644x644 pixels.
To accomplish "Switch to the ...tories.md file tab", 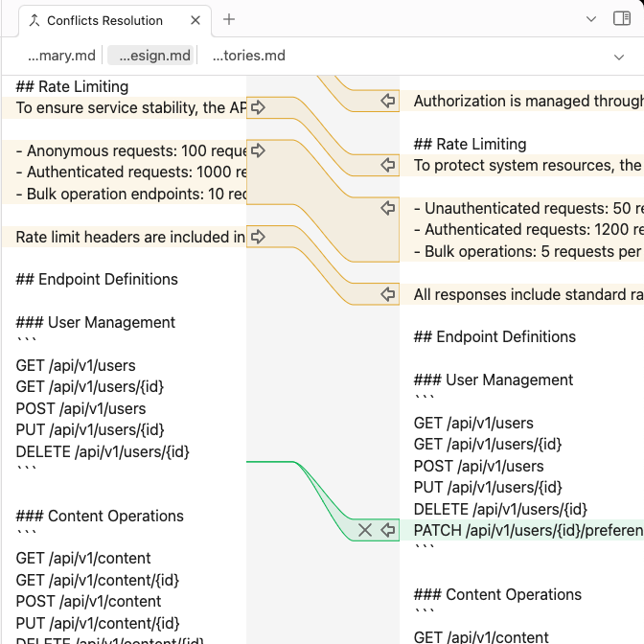I will 248,56.
